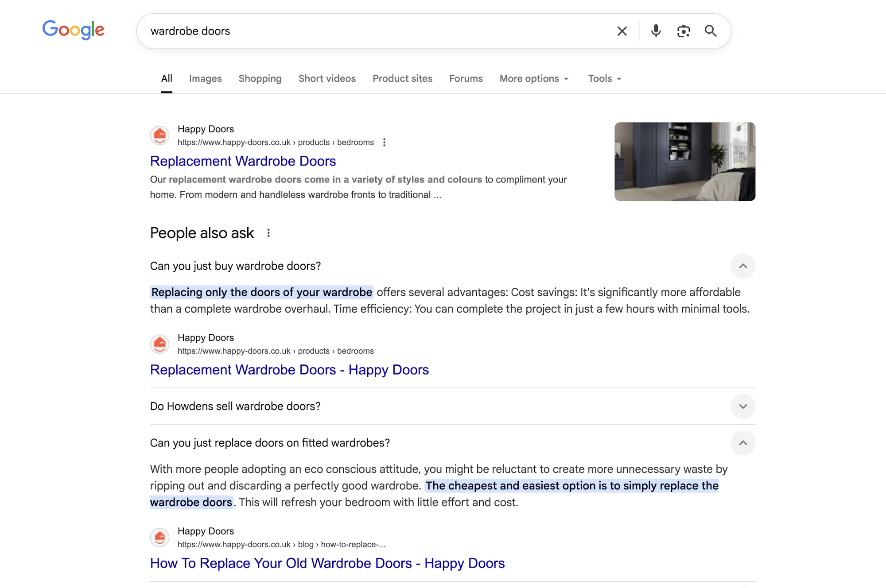Viewport: 886px width, 588px height.
Task: Switch to the Short videos tab
Action: pos(327,79)
